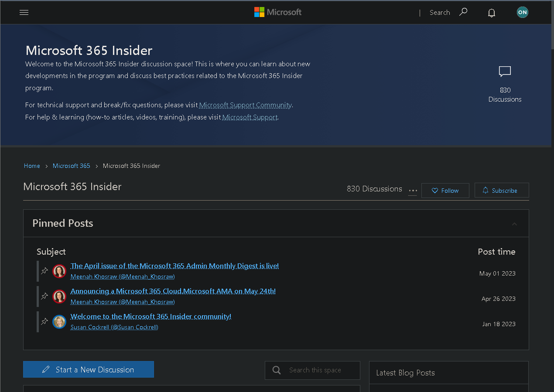Open Susan Cockrell profile link
The image size is (554, 392).
pos(114,327)
